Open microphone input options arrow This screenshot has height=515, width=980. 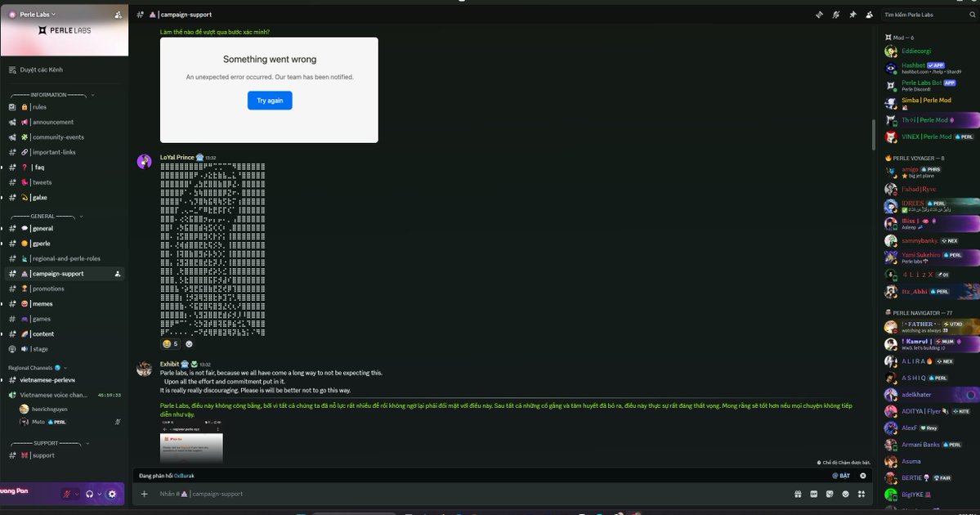pos(77,494)
